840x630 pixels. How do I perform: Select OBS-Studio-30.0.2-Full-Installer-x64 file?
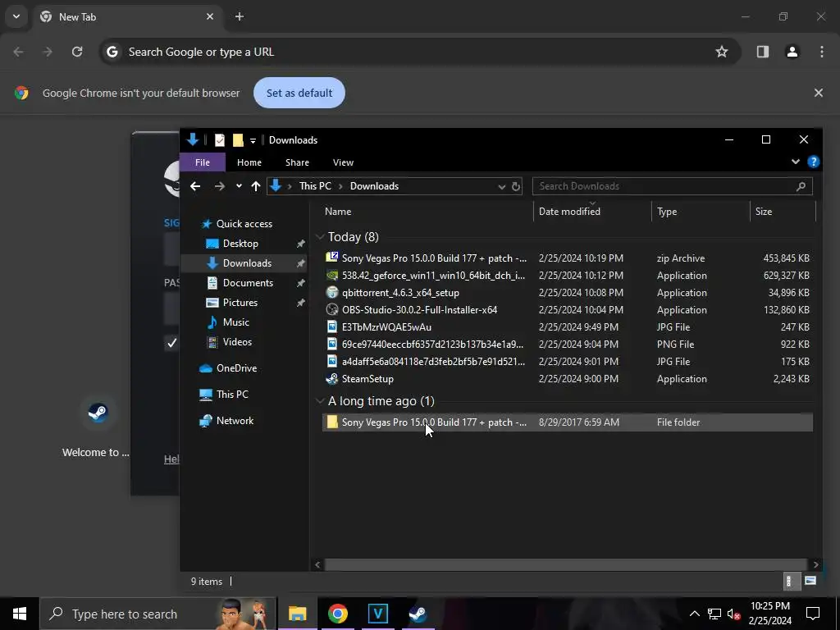tap(567, 309)
